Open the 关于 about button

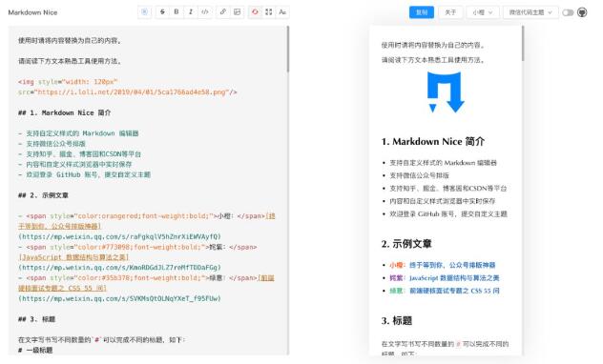(x=450, y=12)
